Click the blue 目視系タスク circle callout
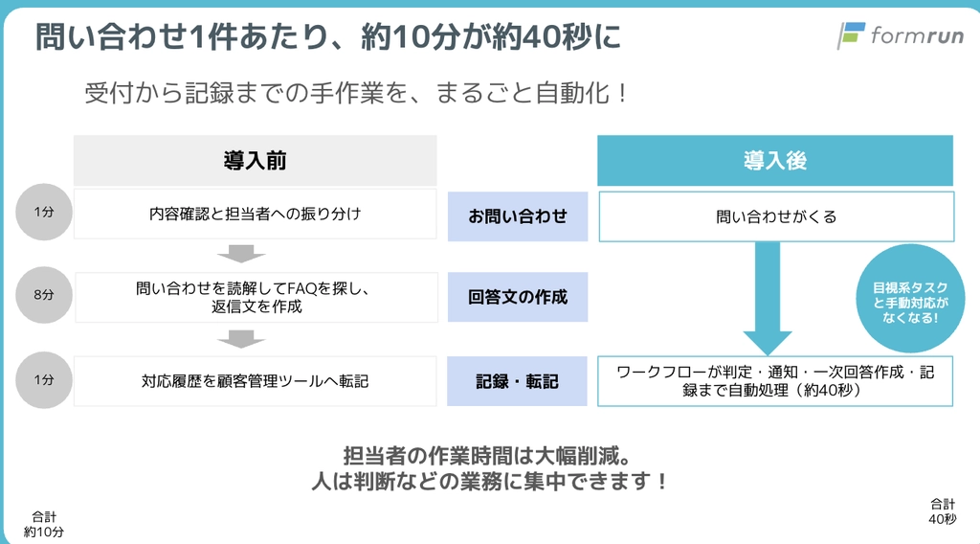The width and height of the screenshot is (980, 544). click(x=910, y=299)
